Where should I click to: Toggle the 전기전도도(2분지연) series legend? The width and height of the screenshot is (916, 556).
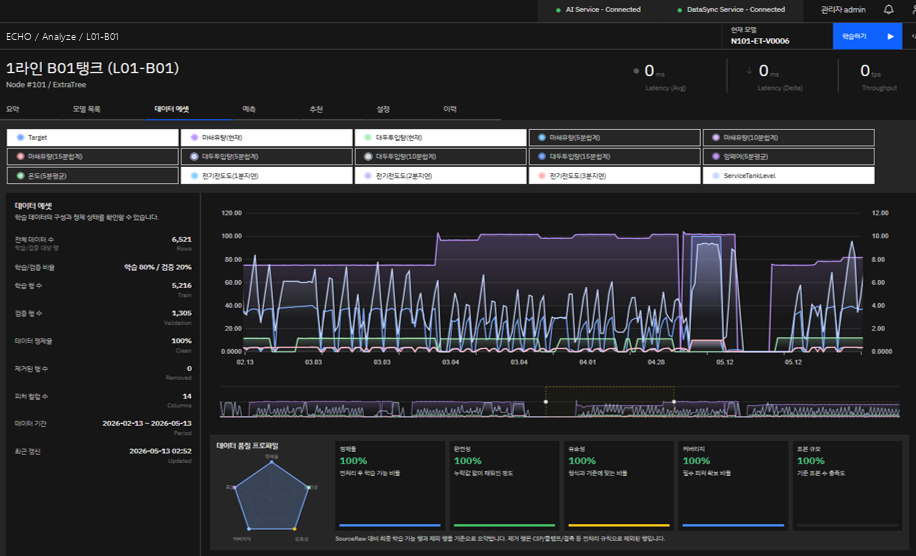[x=440, y=175]
